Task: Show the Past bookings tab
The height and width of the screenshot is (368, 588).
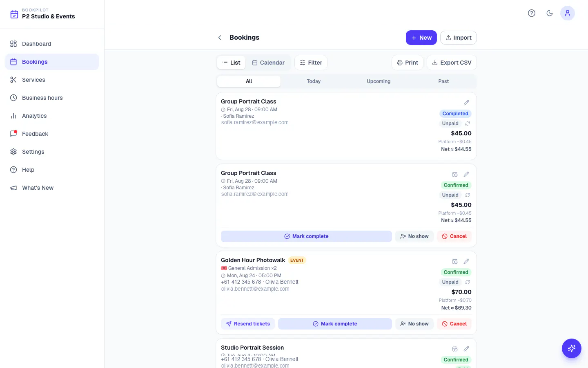Action: pos(443,81)
